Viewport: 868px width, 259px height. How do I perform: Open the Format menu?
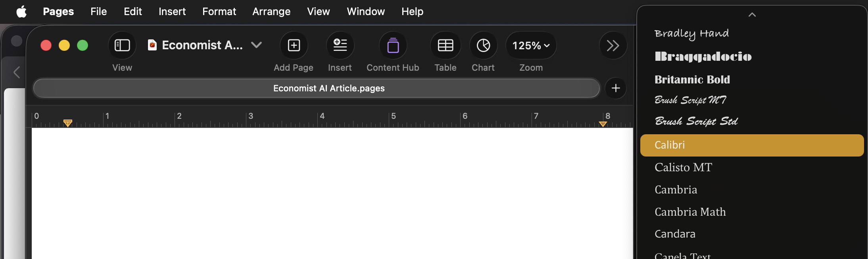pos(219,12)
